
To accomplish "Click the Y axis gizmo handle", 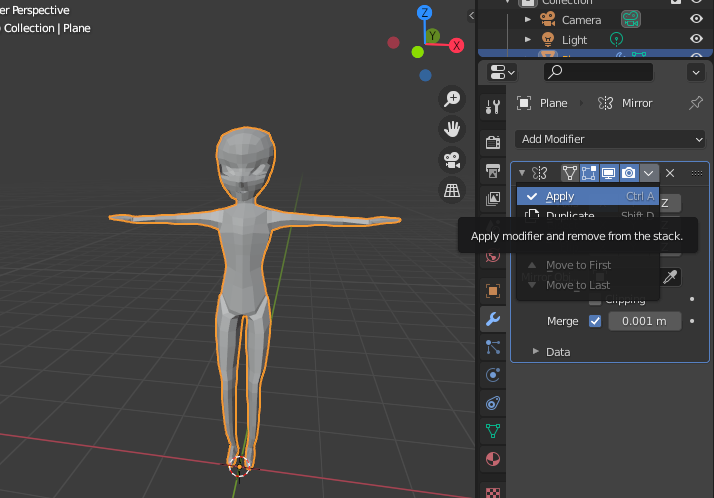I will (433, 36).
